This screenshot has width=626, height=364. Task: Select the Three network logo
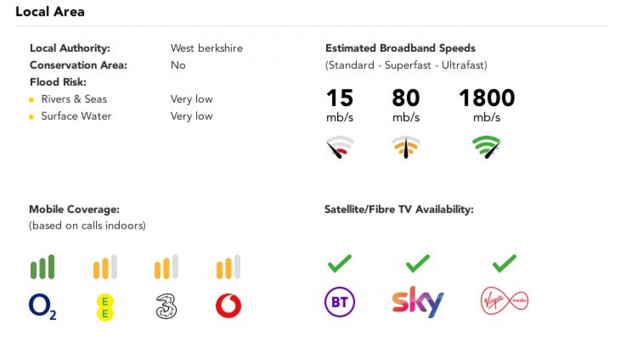pos(166,306)
